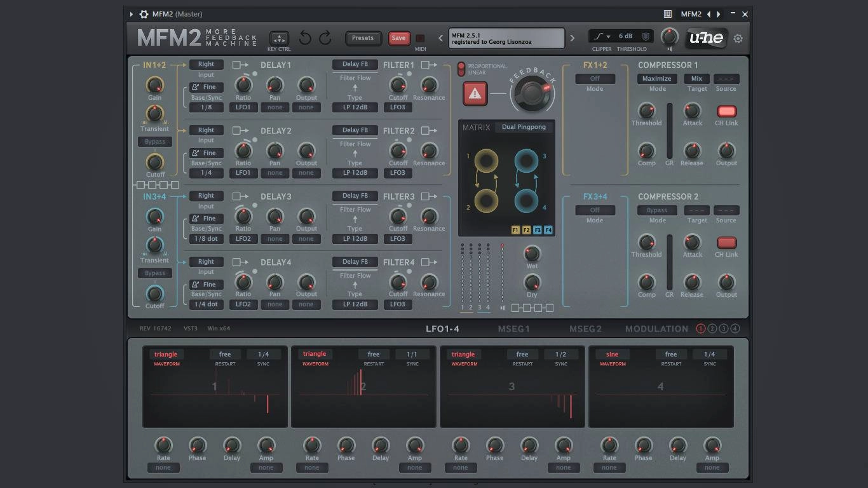The height and width of the screenshot is (488, 868).
Task: Open LFO 1 triangle waveform selector
Action: coord(166,355)
